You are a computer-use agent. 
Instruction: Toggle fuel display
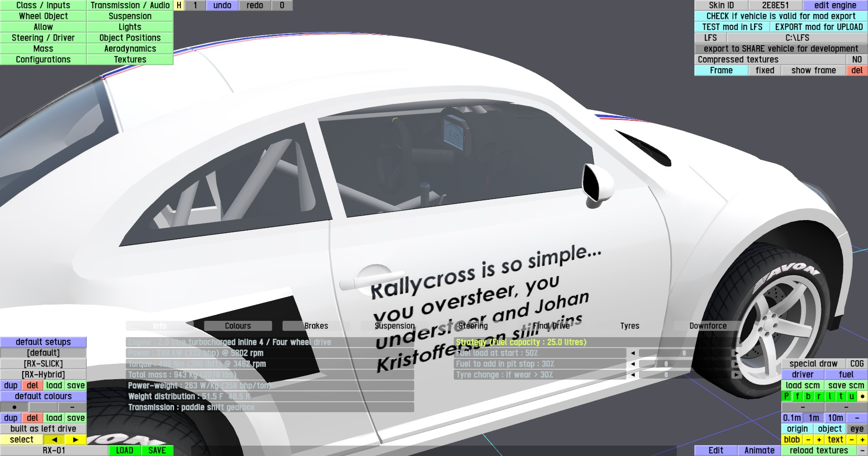(x=846, y=375)
